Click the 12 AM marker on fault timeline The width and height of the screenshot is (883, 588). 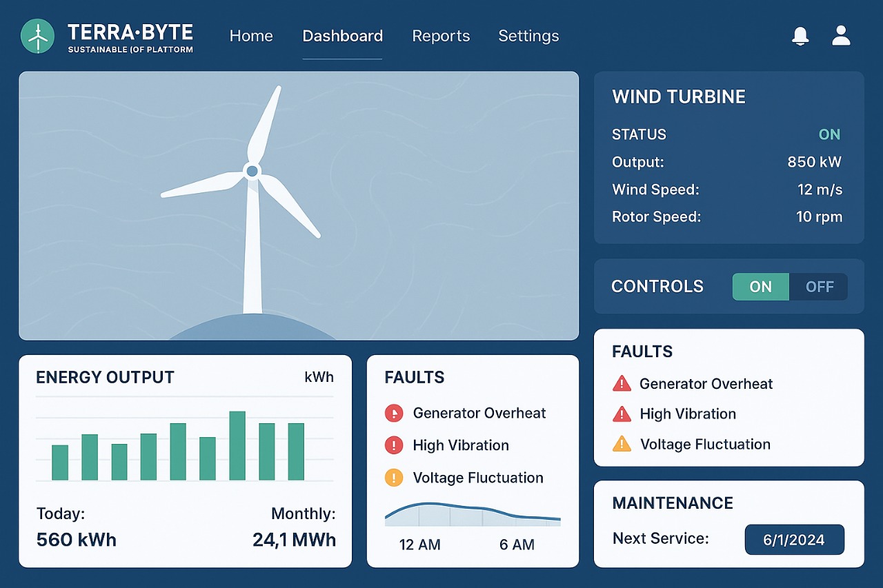[x=419, y=545]
